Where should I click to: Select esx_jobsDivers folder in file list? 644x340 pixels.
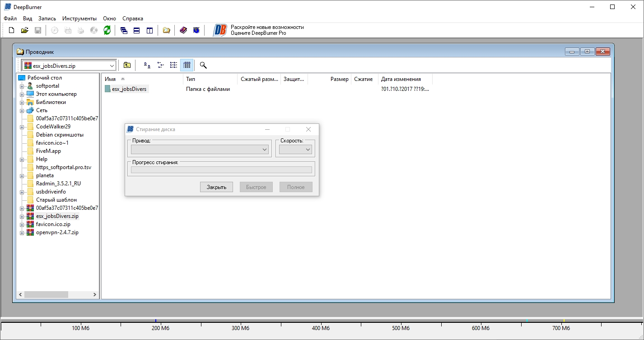(129, 89)
